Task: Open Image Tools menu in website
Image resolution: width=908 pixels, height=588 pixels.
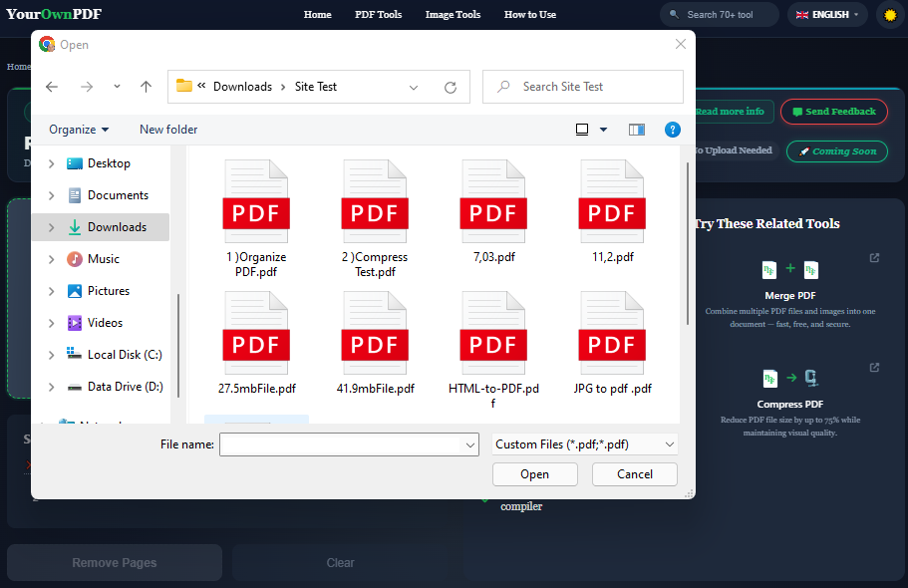Action: pyautogui.click(x=453, y=15)
